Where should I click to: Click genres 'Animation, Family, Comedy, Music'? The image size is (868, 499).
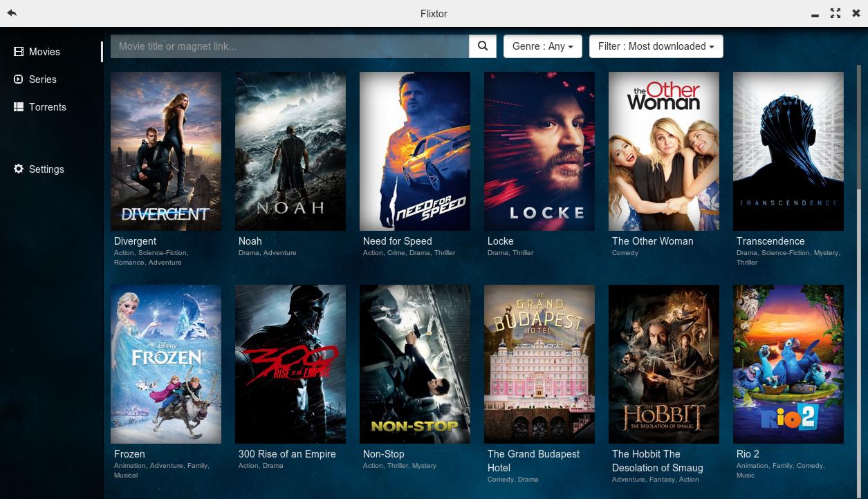tap(780, 471)
